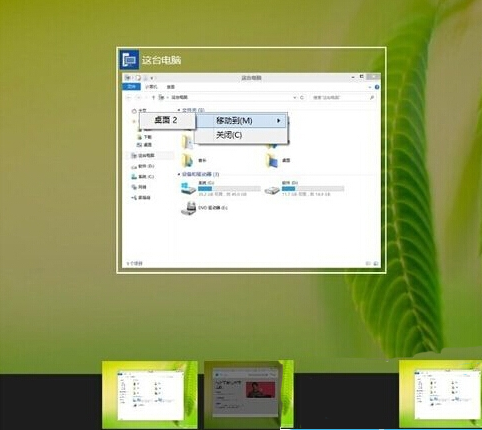Image resolution: width=482 pixels, height=430 pixels.
Task: Switch to the second desktop thumbnail with browser
Action: point(248,394)
